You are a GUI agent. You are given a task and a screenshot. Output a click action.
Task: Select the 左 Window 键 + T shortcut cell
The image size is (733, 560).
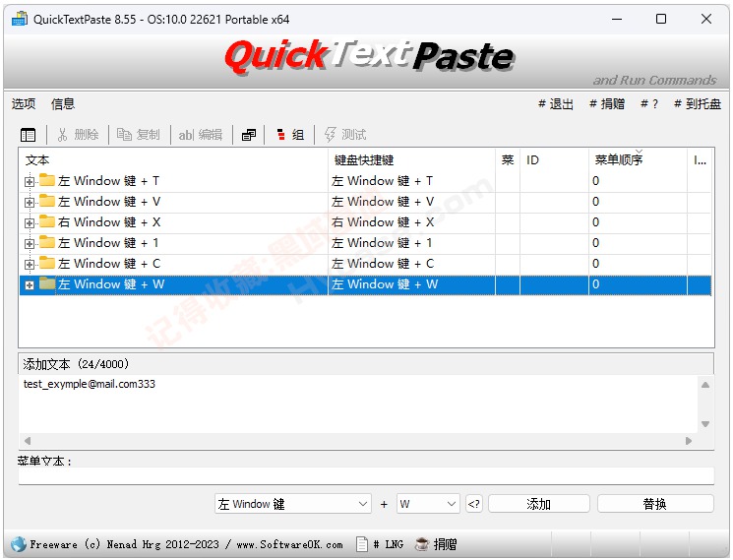click(411, 181)
